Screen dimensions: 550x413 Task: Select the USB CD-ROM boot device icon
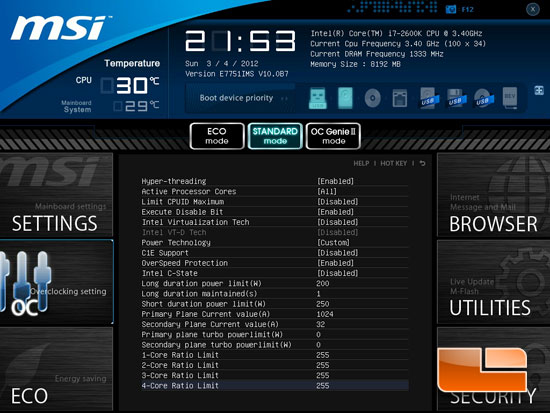click(x=483, y=98)
